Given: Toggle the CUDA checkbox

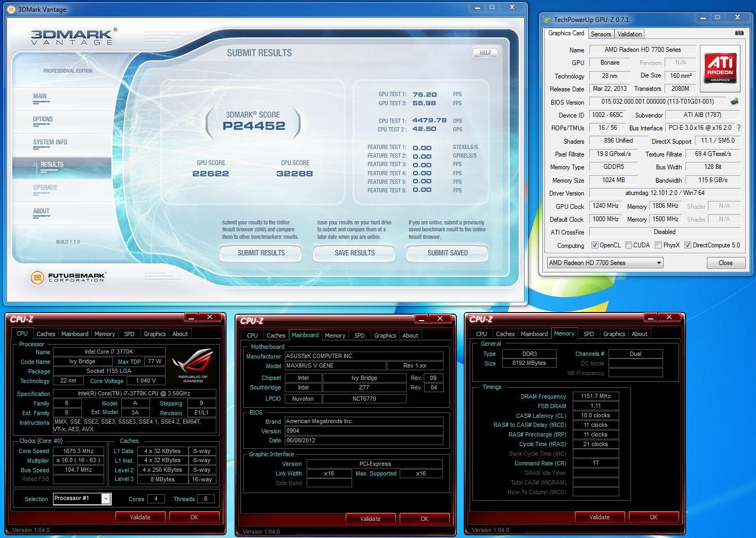Looking at the screenshot, I should coord(628,245).
